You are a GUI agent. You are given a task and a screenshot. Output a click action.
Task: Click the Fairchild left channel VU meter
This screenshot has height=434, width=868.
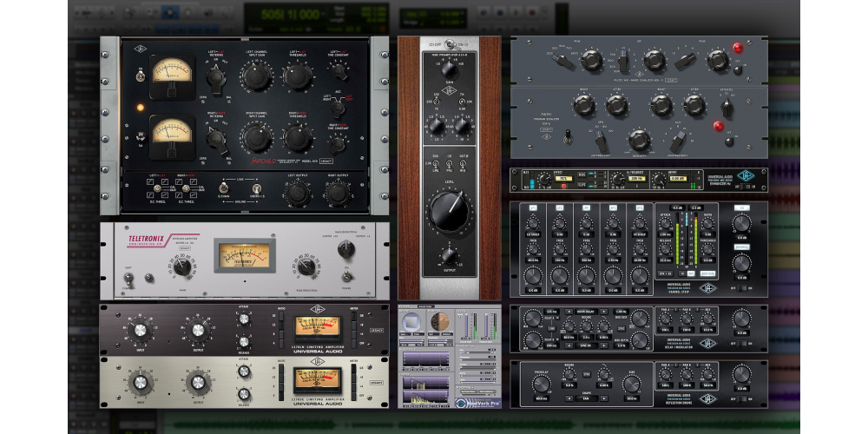[x=172, y=76]
